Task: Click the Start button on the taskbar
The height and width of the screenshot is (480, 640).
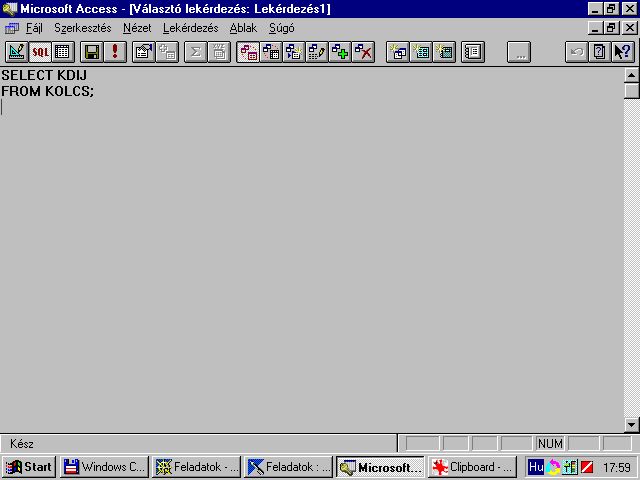Action: pos(29,467)
